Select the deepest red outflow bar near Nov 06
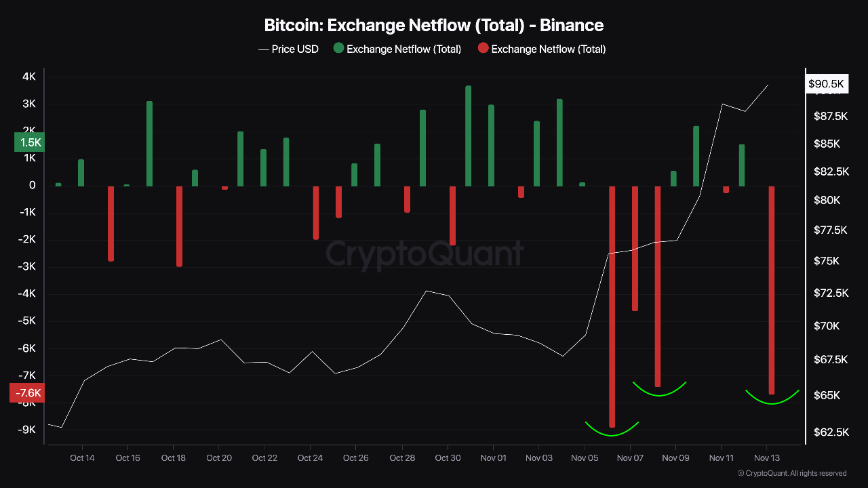 click(612, 306)
